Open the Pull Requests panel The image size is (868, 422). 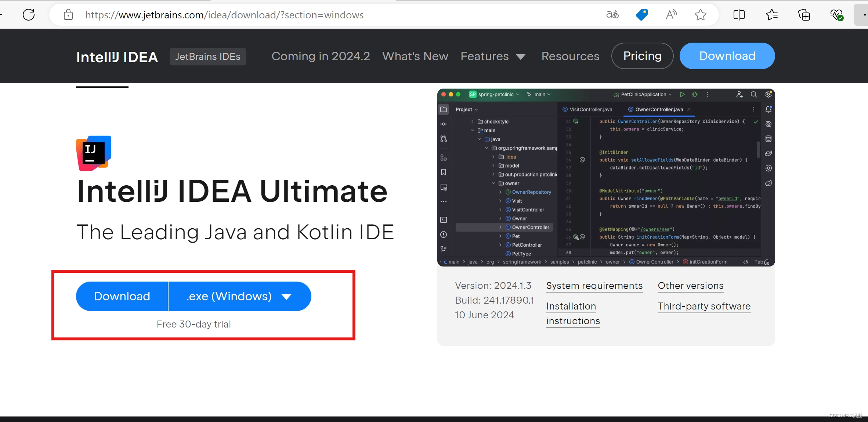(443, 139)
